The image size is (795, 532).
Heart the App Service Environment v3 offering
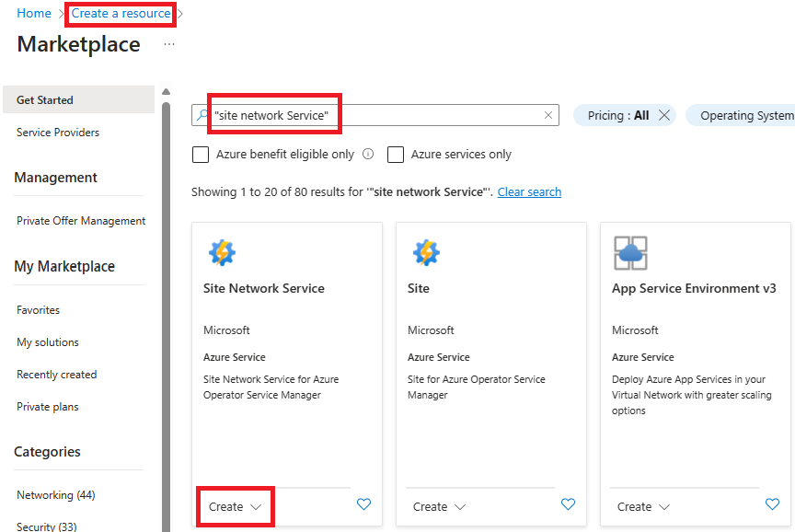click(x=772, y=504)
